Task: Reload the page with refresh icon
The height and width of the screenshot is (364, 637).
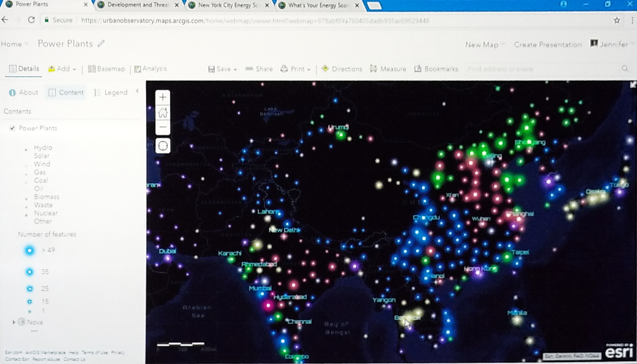Action: 31,20
